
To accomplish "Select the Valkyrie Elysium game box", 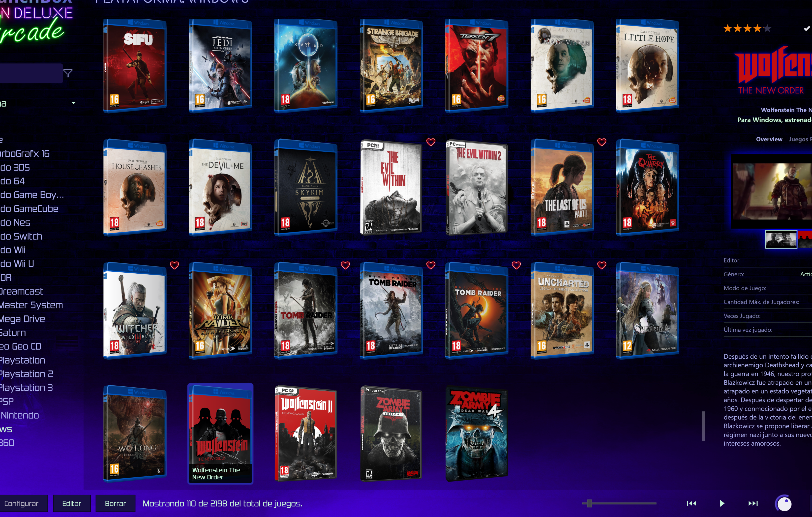I will tap(648, 310).
